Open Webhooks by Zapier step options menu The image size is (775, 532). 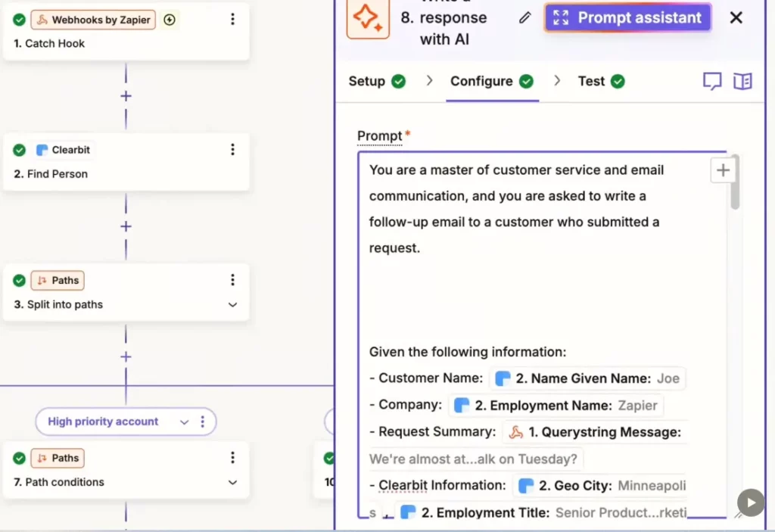232,19
